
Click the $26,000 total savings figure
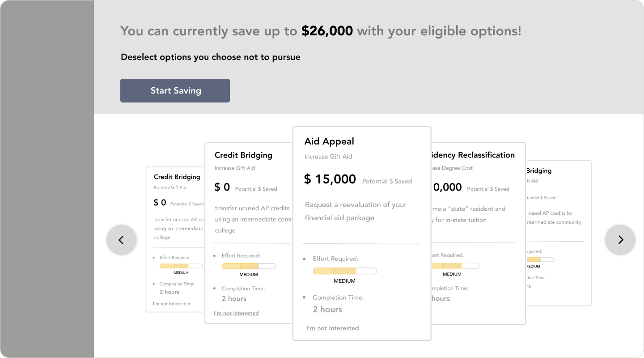tap(327, 31)
